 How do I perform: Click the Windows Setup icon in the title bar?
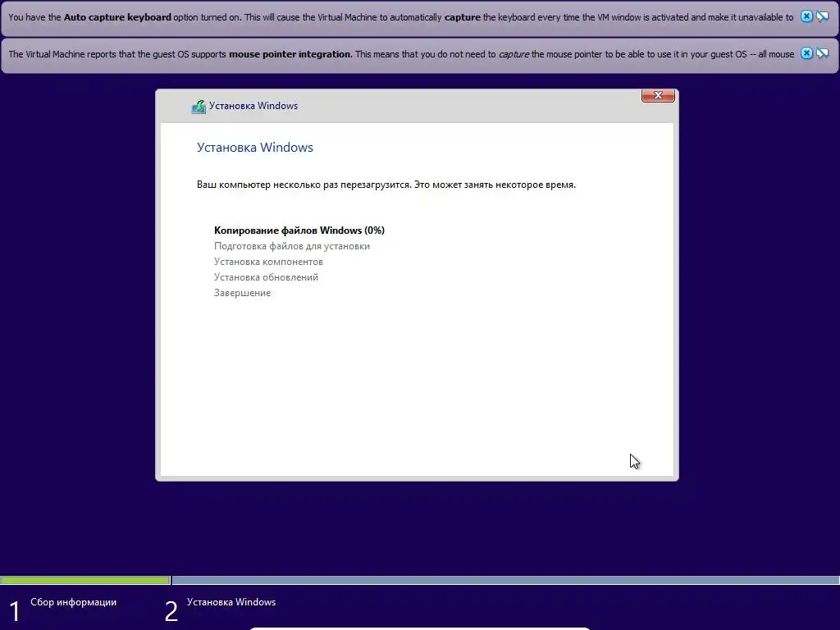coord(199,106)
